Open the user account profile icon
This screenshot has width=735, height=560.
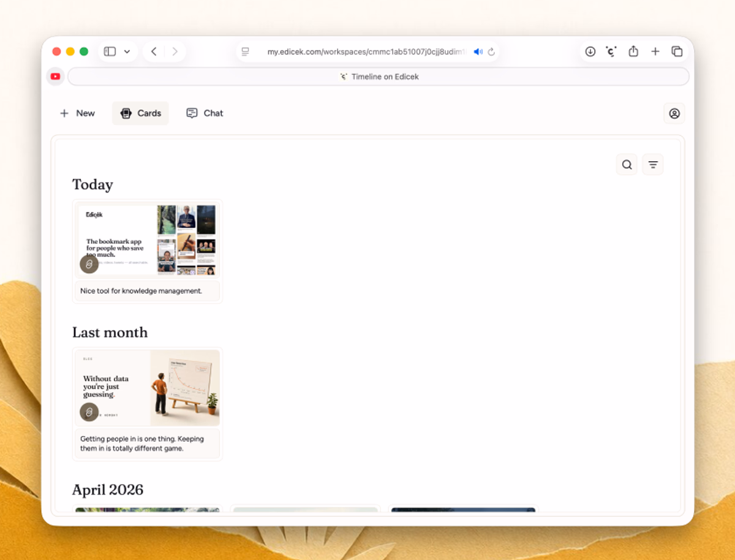click(x=674, y=113)
